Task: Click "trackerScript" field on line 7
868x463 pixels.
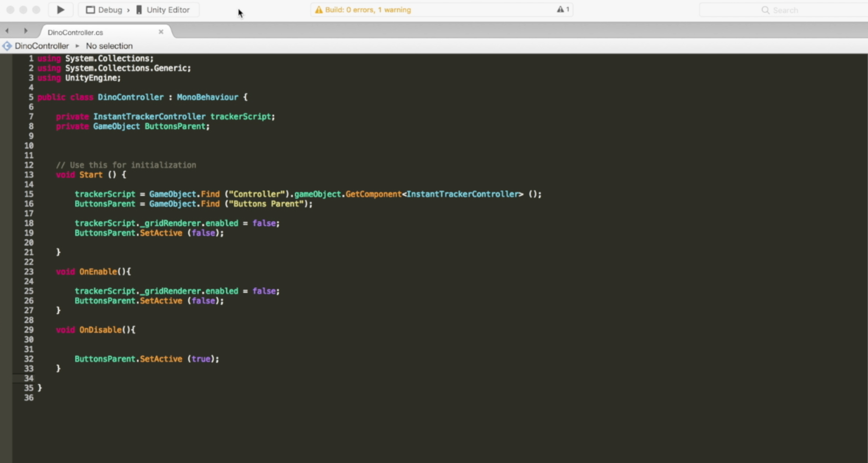Action: tap(241, 117)
